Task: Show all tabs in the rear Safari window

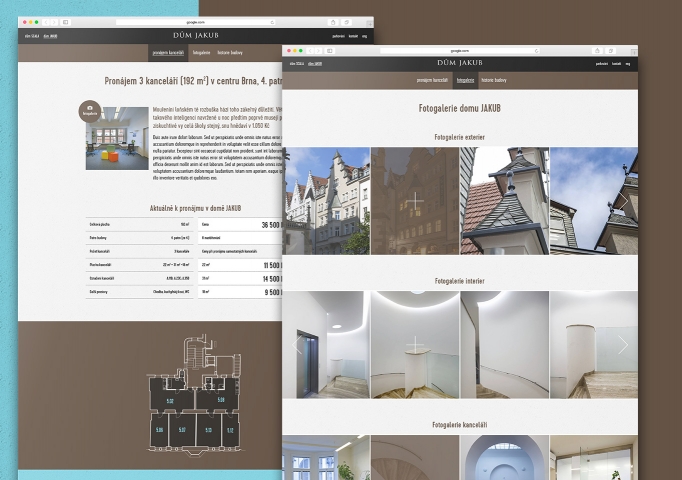Action: [347, 22]
